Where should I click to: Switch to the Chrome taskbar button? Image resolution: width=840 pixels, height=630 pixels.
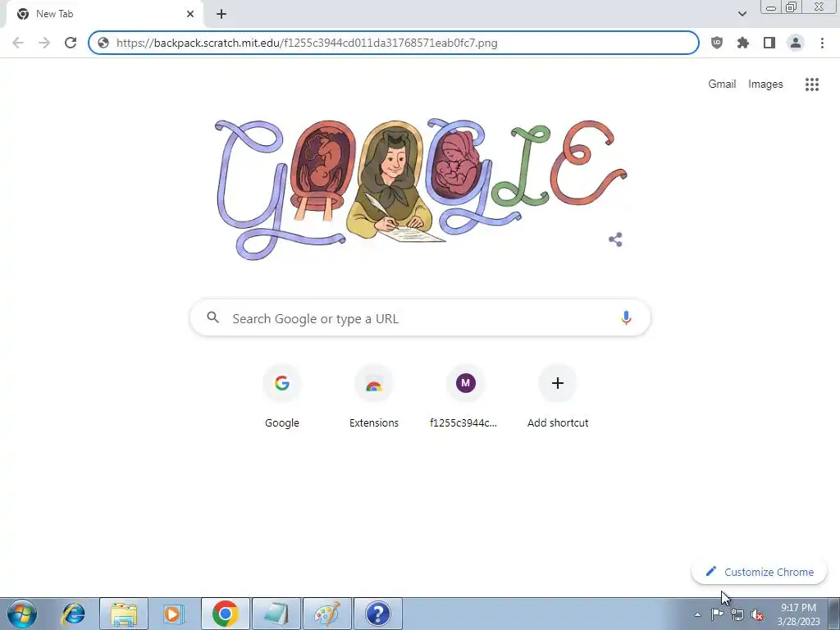[226, 614]
